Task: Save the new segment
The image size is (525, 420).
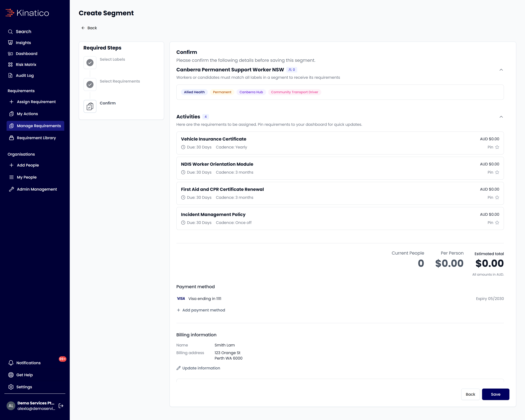Action: [x=495, y=394]
